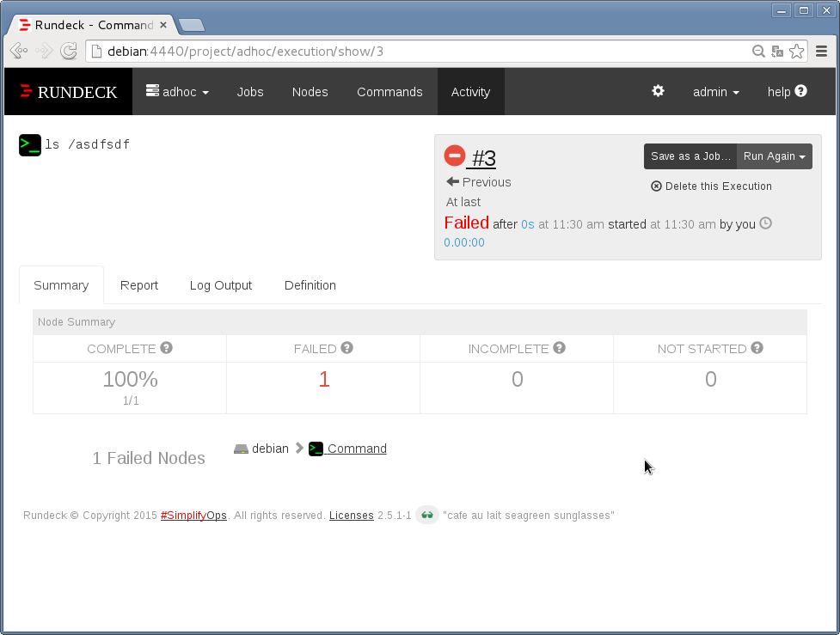840x635 pixels.
Task: Click the translate icon in address bar
Action: (x=777, y=52)
